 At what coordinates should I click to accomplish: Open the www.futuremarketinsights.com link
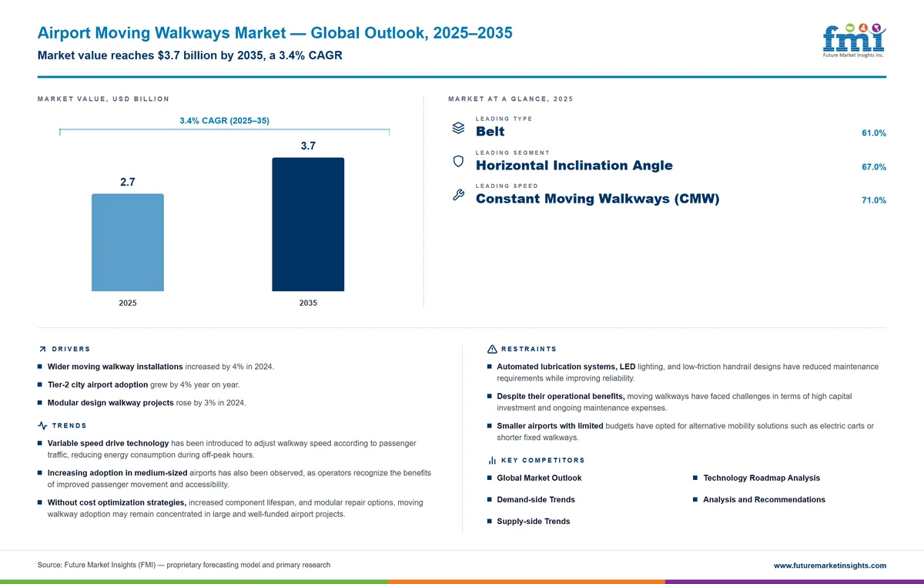pyautogui.click(x=829, y=566)
